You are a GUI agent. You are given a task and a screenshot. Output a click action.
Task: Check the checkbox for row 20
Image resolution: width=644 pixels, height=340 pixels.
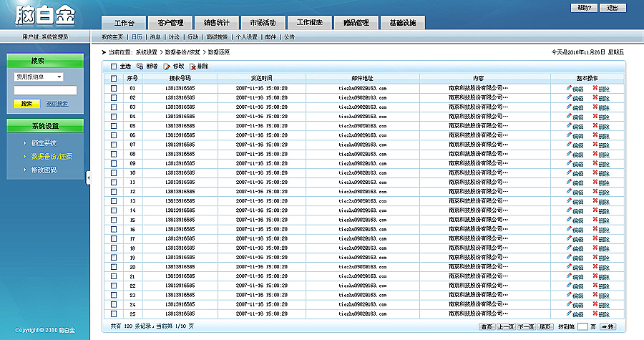pos(114,267)
